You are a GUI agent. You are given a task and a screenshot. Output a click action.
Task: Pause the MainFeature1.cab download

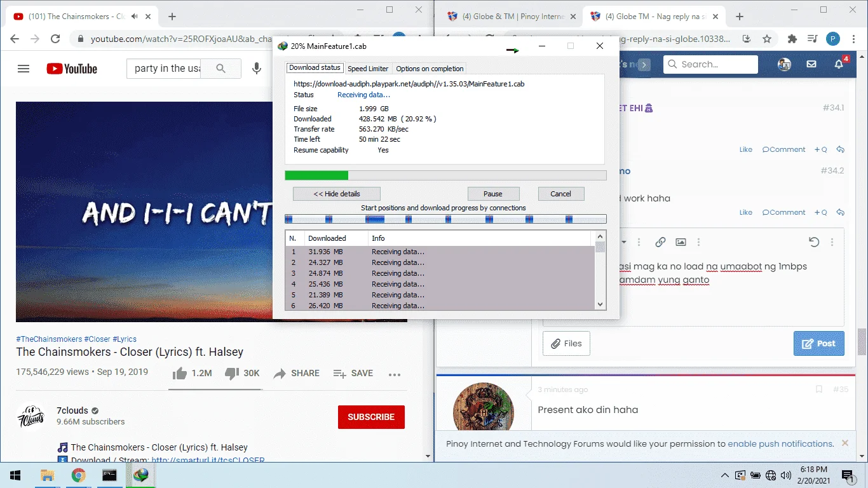(x=493, y=194)
